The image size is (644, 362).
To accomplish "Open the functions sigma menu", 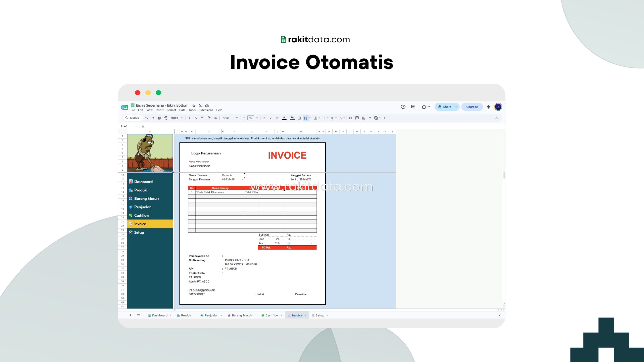I will pos(385,118).
